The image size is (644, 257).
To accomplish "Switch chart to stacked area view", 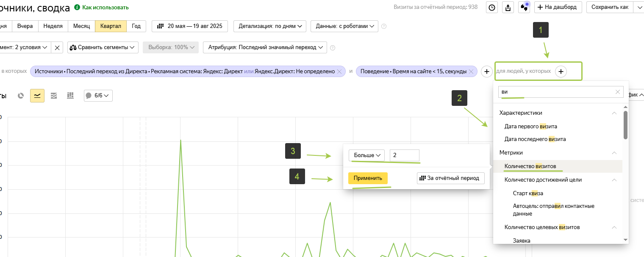I will point(54,96).
